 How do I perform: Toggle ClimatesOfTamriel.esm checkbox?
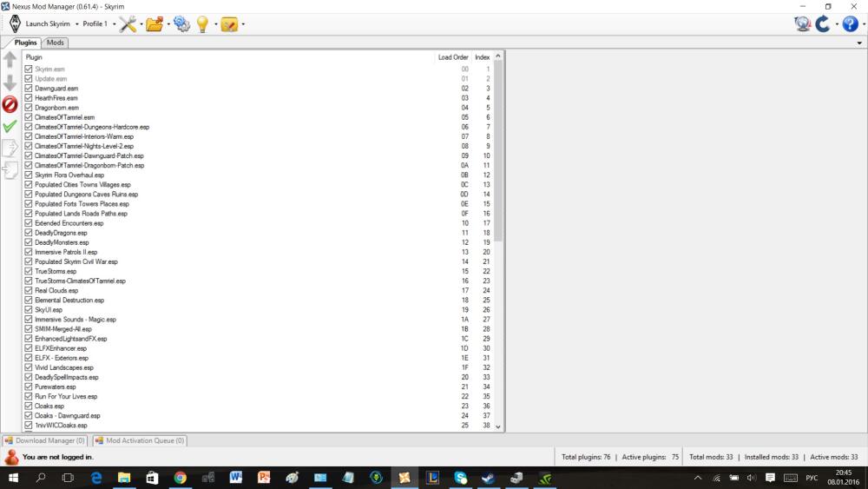click(29, 117)
